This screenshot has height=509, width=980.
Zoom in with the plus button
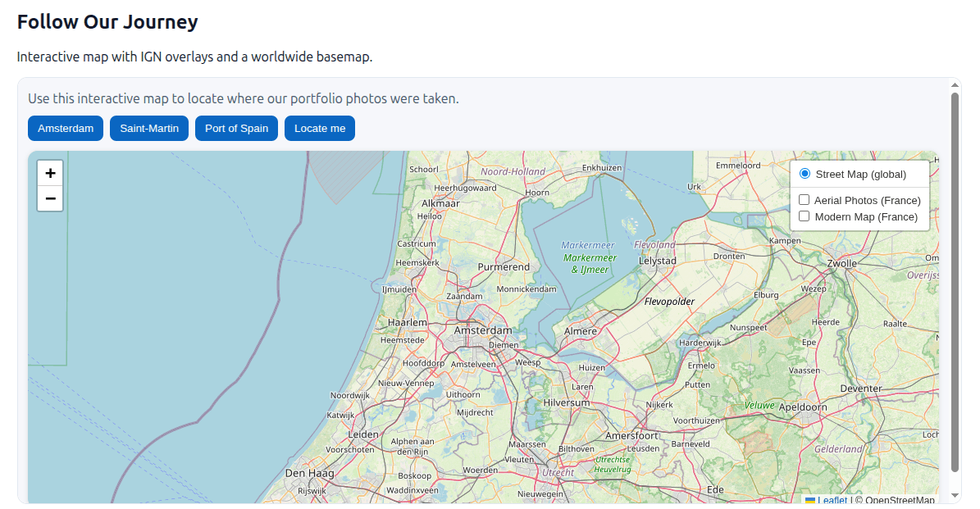pyautogui.click(x=50, y=173)
